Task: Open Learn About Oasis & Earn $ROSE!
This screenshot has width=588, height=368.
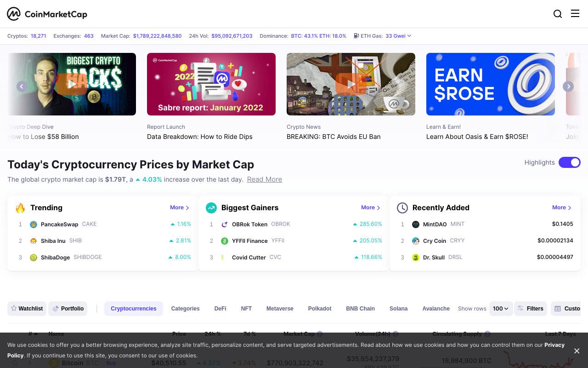Action: pyautogui.click(x=477, y=137)
